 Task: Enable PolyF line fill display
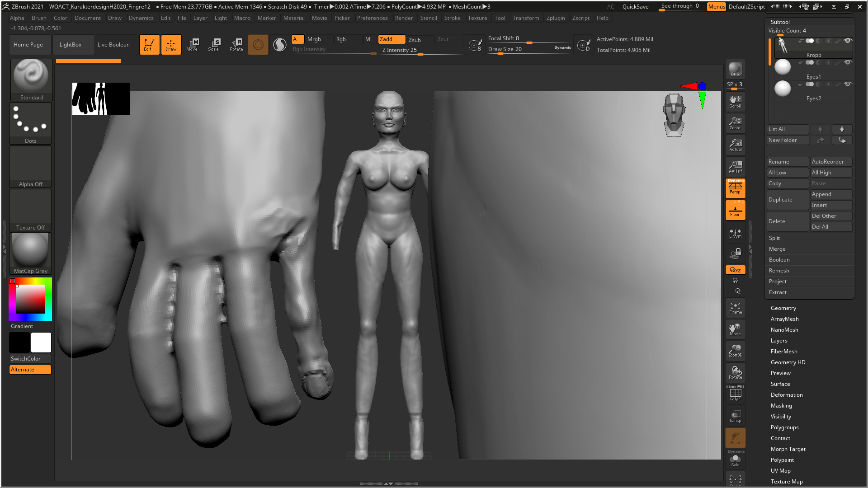pyautogui.click(x=735, y=394)
